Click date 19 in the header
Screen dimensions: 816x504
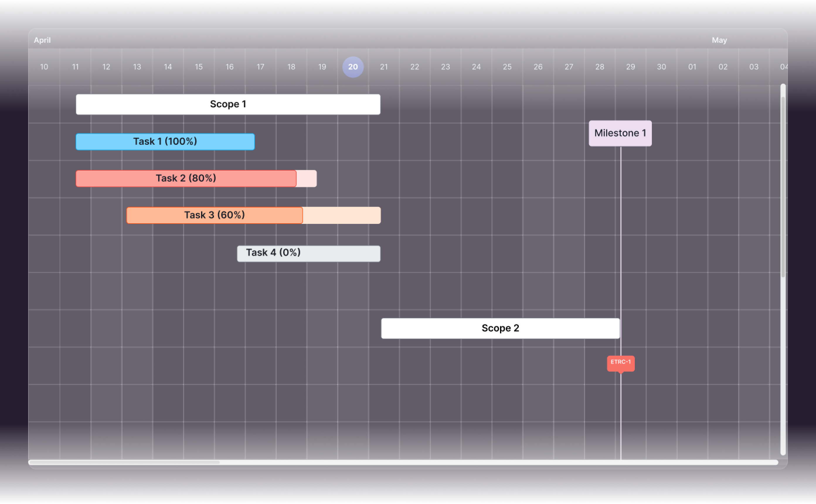click(322, 67)
